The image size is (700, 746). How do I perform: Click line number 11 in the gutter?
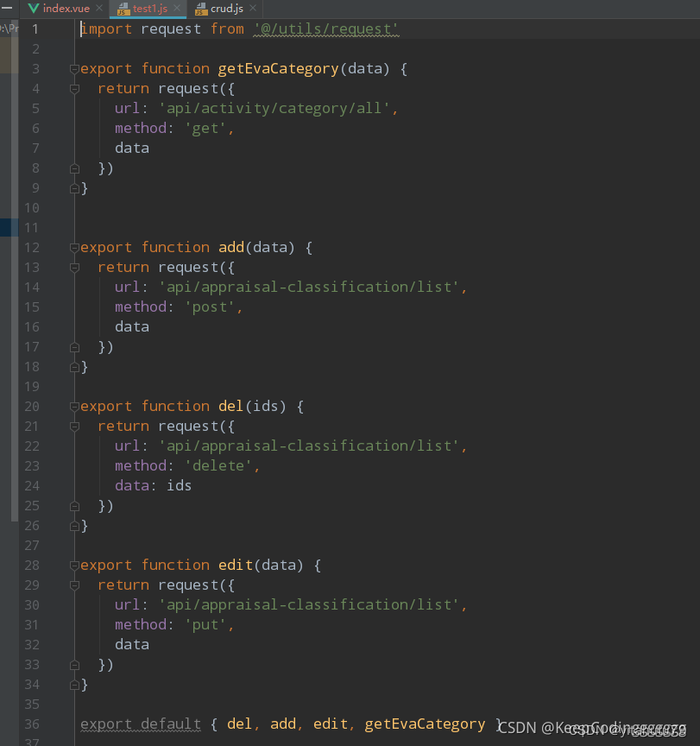tap(31, 228)
